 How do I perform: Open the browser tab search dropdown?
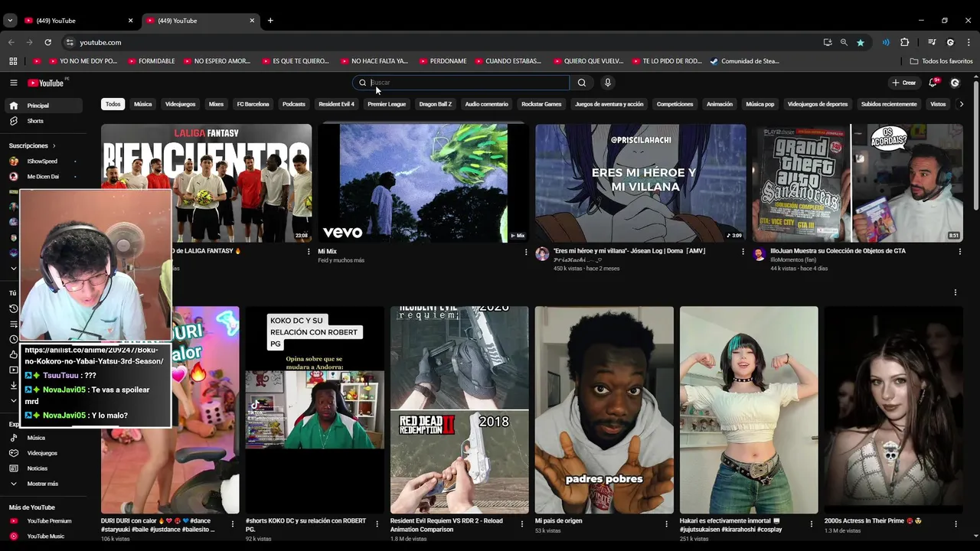(x=10, y=21)
